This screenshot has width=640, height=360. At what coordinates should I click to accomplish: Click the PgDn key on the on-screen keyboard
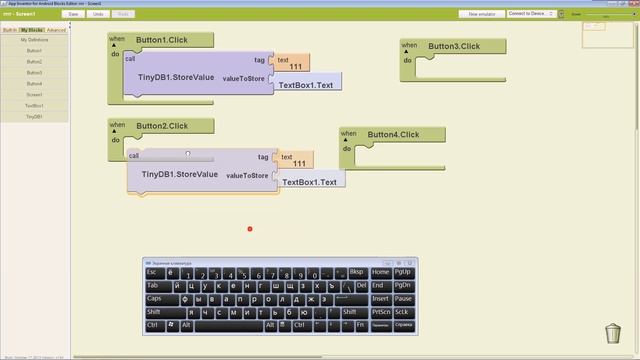[404, 287]
